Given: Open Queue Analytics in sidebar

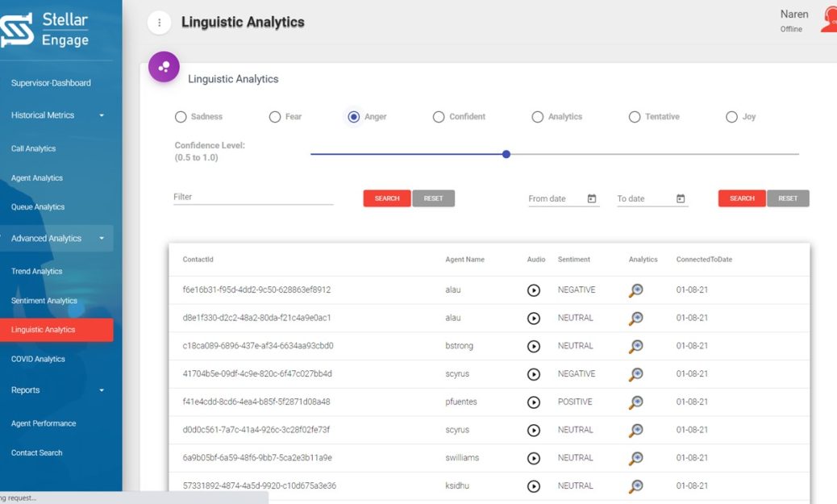Looking at the screenshot, I should pyautogui.click(x=38, y=206).
